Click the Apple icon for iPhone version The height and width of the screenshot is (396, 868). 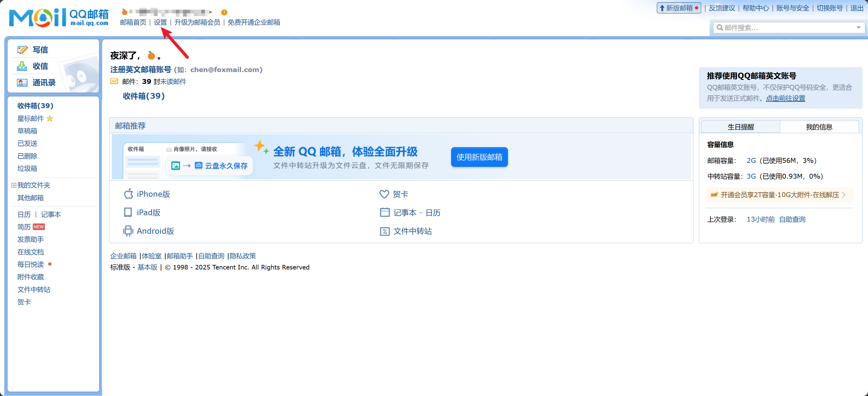pyautogui.click(x=129, y=194)
